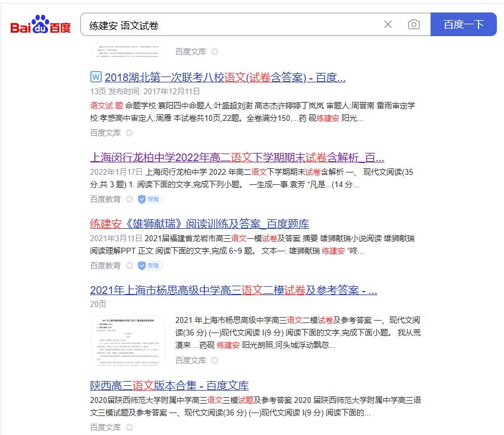Click the 20页 page count text
The height and width of the screenshot is (435, 504).
point(98,304)
